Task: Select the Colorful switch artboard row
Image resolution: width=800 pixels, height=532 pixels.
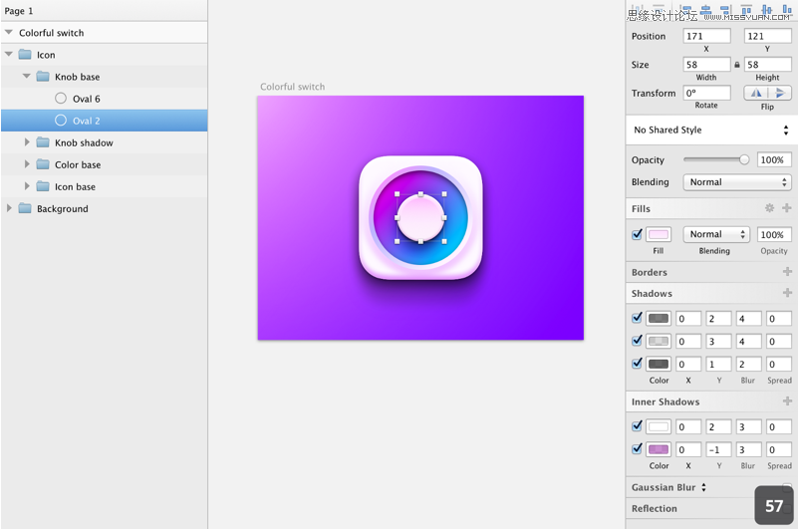Action: click(x=104, y=33)
